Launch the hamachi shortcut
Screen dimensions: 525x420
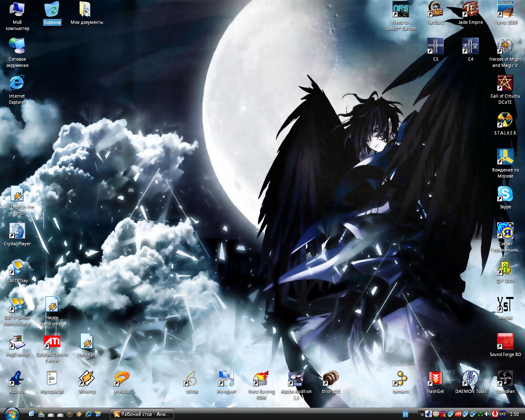[x=400, y=383]
